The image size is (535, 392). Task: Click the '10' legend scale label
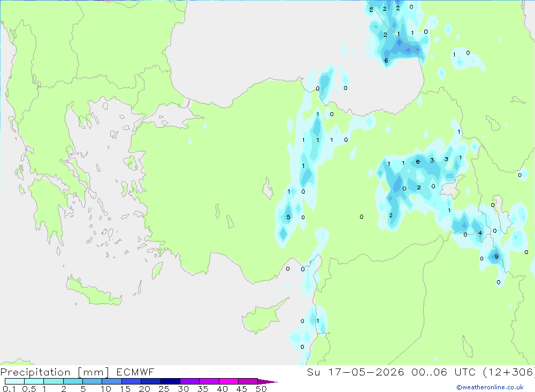[x=106, y=389]
